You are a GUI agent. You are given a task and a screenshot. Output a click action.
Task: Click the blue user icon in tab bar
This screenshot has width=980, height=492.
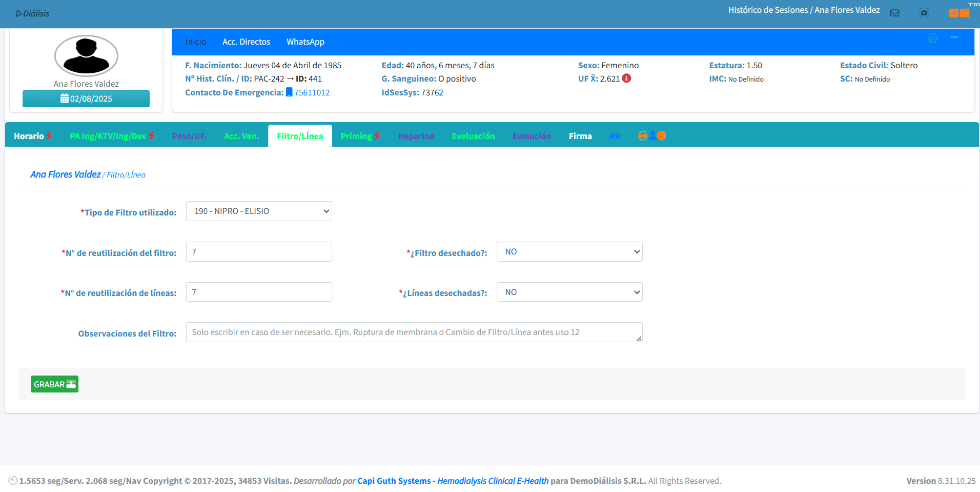[x=652, y=136]
